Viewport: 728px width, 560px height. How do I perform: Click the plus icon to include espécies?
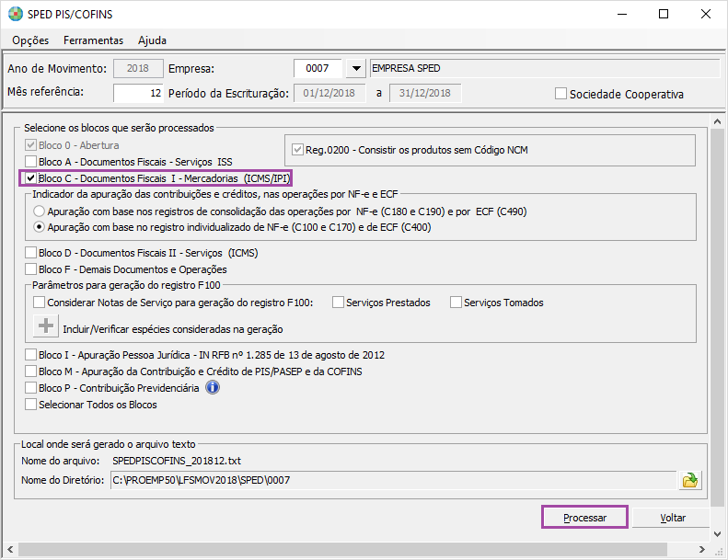coord(45,326)
